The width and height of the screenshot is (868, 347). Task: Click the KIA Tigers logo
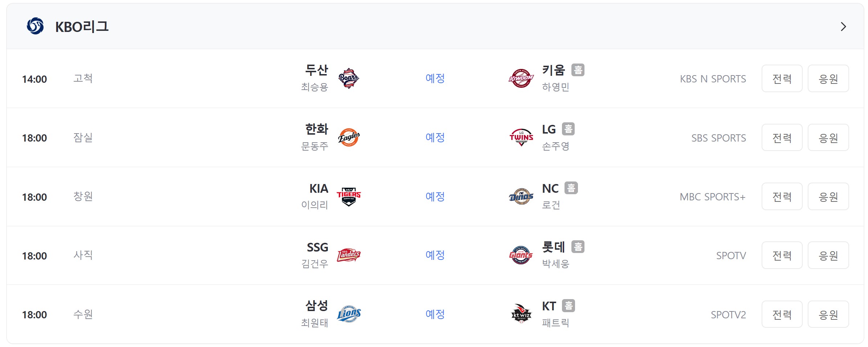tap(349, 197)
